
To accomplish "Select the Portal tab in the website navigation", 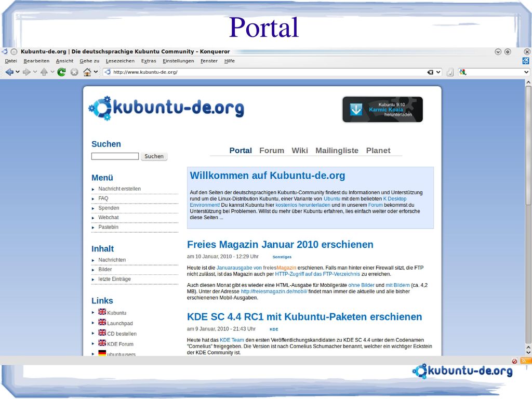I will 241,150.
